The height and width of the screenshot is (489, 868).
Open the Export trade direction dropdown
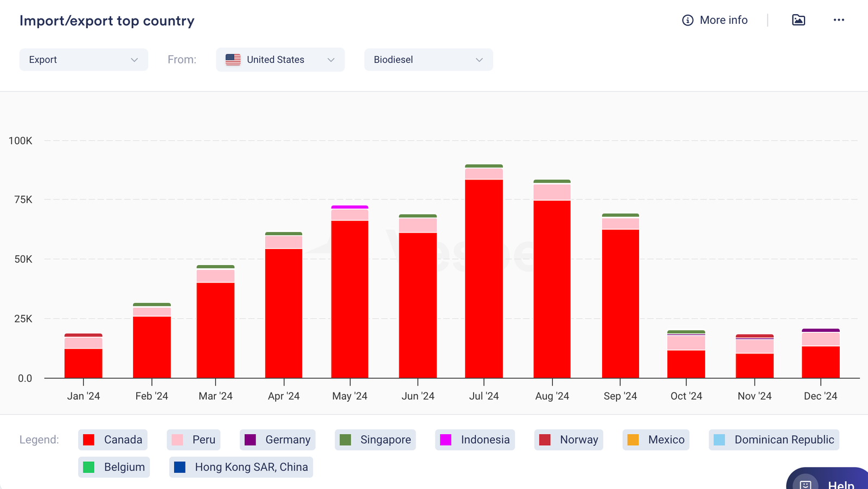click(x=84, y=60)
